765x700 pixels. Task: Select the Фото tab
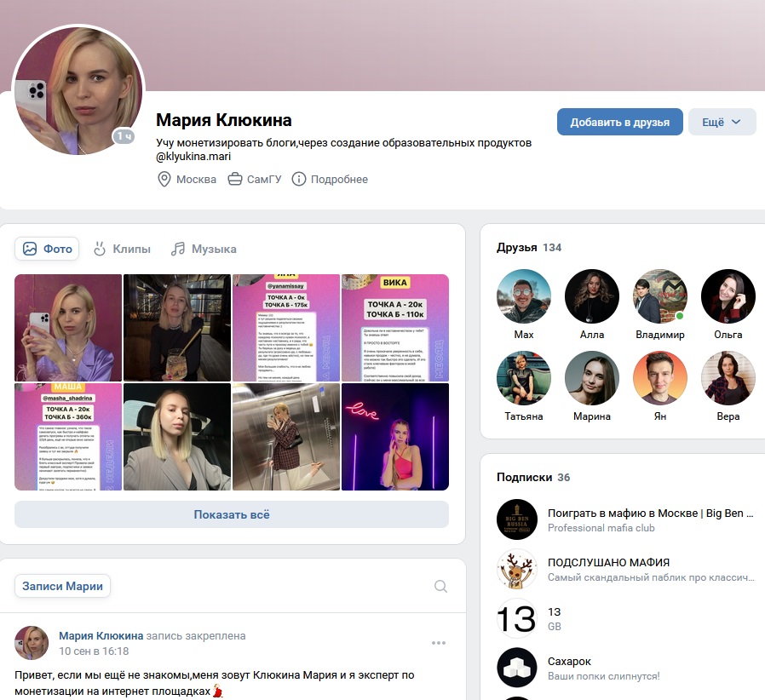(x=48, y=249)
